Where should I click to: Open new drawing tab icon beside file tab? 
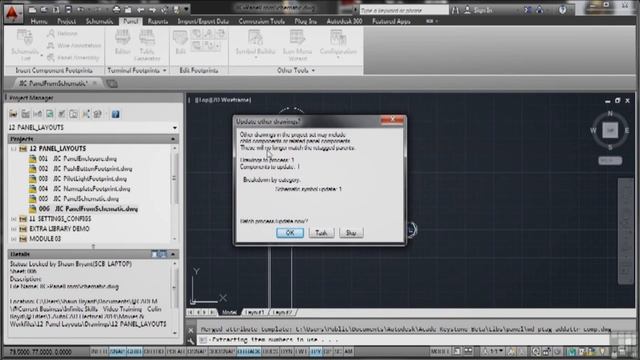[x=112, y=84]
